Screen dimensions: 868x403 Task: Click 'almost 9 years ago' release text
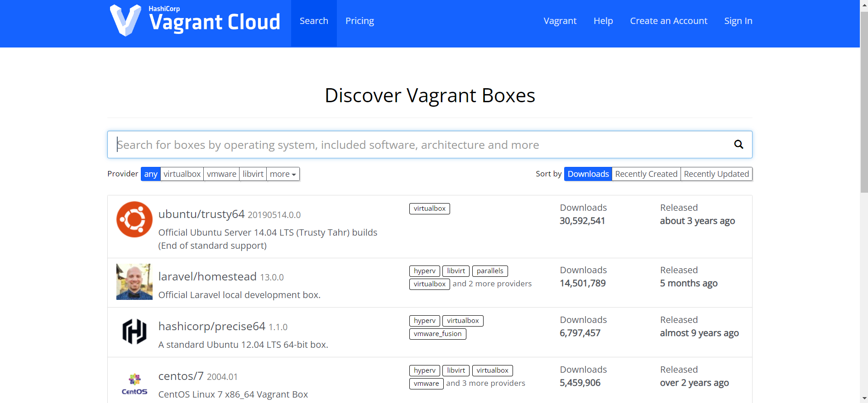tap(699, 333)
